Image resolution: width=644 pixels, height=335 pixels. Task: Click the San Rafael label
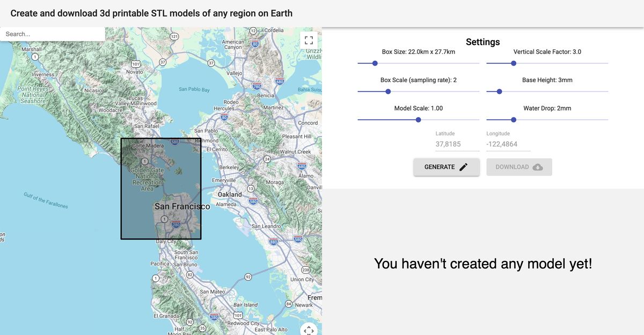(x=147, y=126)
